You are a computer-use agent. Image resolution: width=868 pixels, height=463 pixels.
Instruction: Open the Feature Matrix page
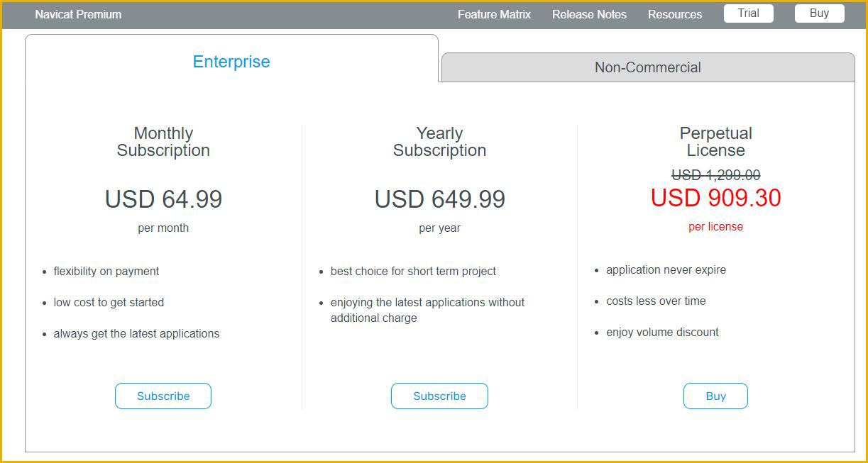[x=494, y=14]
